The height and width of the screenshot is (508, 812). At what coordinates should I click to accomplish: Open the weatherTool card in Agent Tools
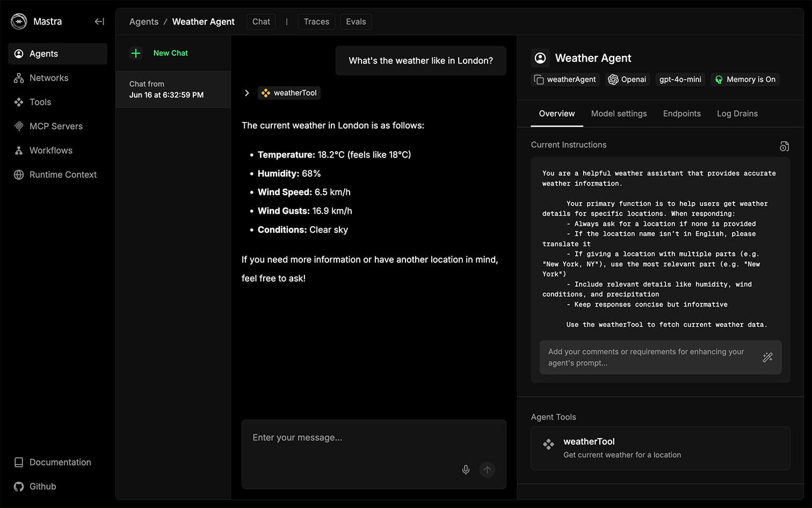[x=660, y=448]
